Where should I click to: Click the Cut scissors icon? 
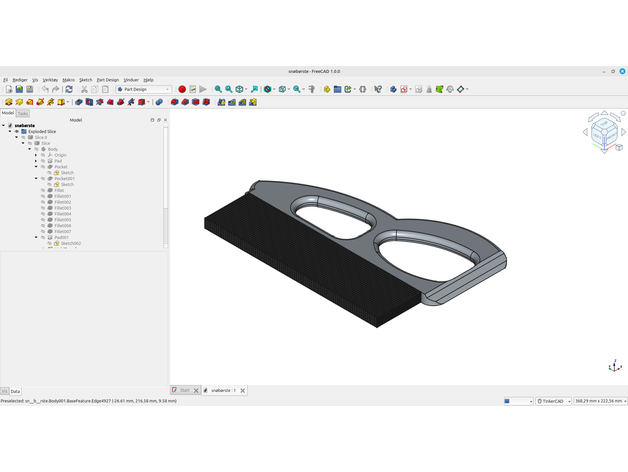[84, 89]
